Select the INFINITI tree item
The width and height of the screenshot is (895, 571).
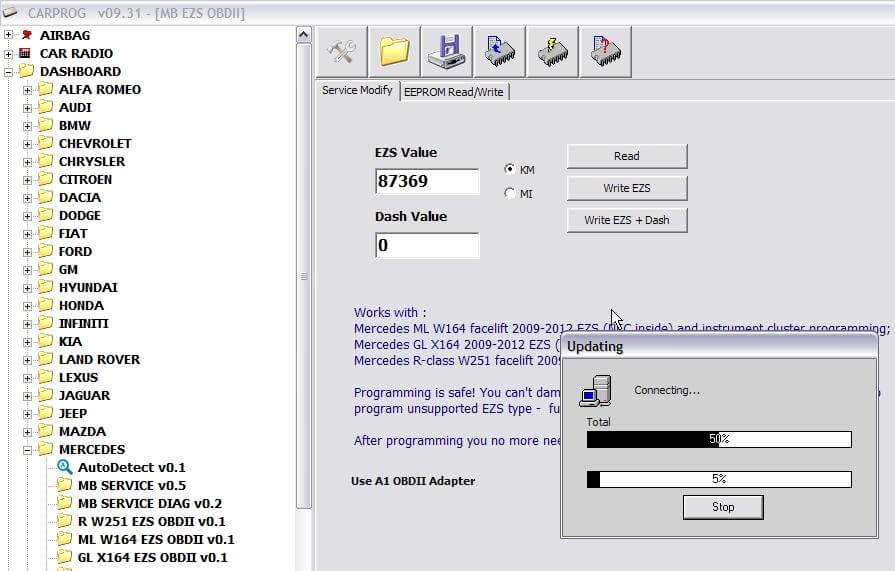[84, 323]
